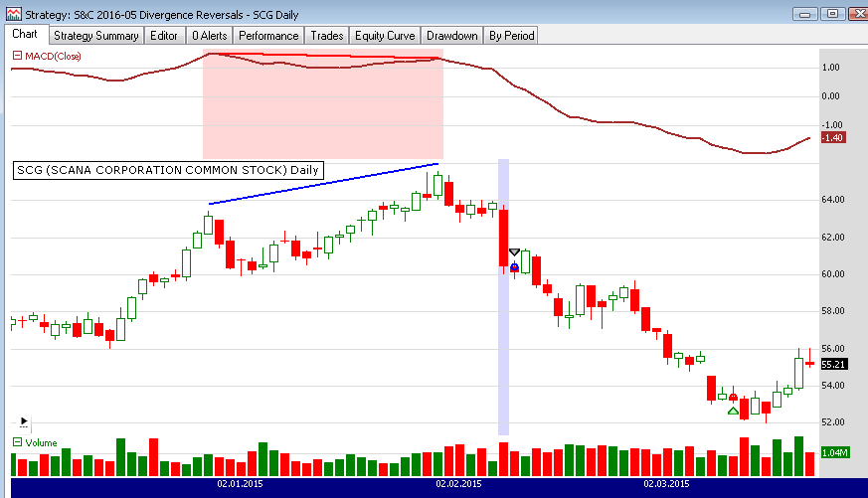Viewport: 868px width, 498px height.
Task: Click the small black arrow pane marker
Action: pos(24,421)
